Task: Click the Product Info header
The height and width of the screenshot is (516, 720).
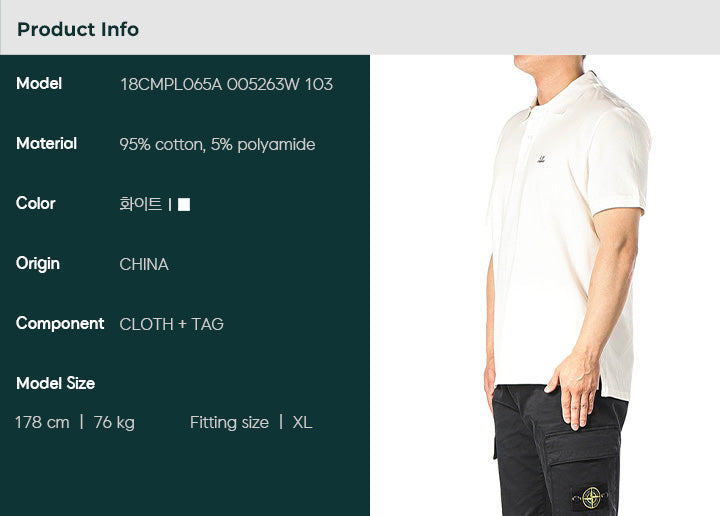Action: [78, 29]
